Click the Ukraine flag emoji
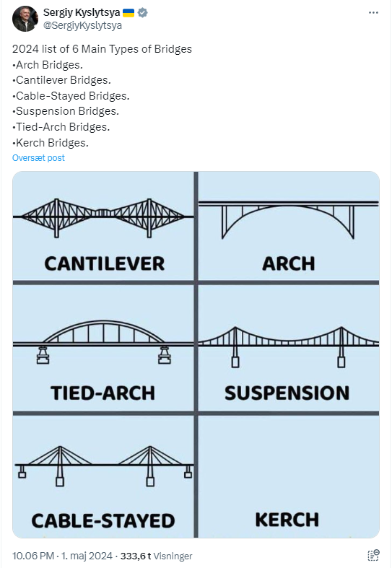Viewport: 392px width, 568px height. pos(129,13)
